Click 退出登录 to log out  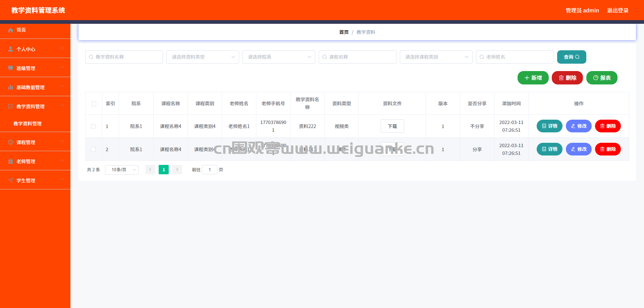618,10
